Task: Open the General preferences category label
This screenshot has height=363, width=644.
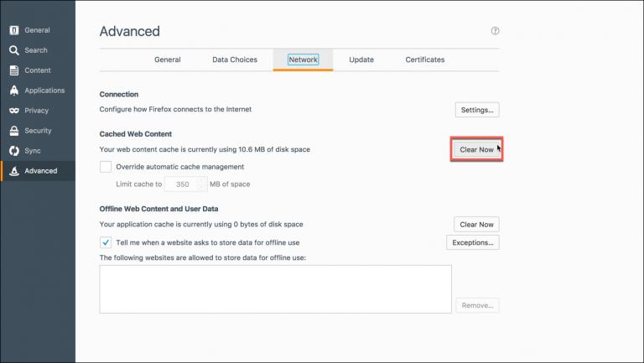Action: (x=37, y=30)
